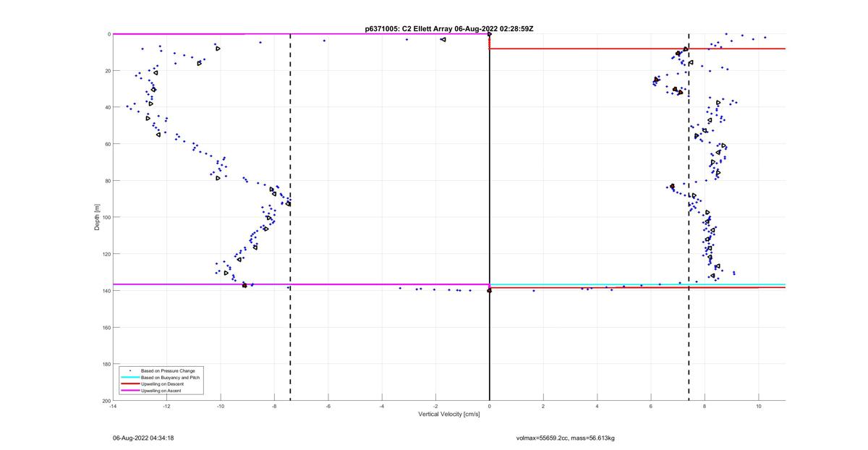This screenshot has width=868, height=450.
Task: Click velocity tick label '-12'
Action: tap(166, 406)
